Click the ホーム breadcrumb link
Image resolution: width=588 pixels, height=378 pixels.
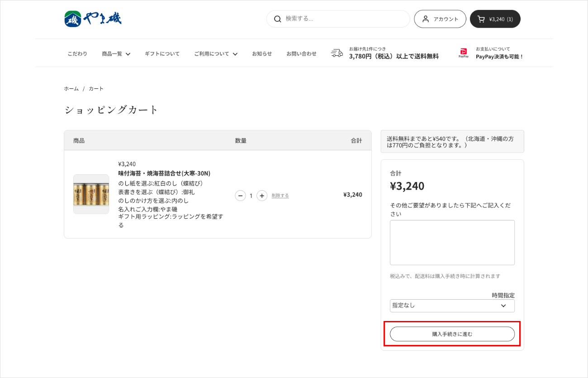[71, 89]
